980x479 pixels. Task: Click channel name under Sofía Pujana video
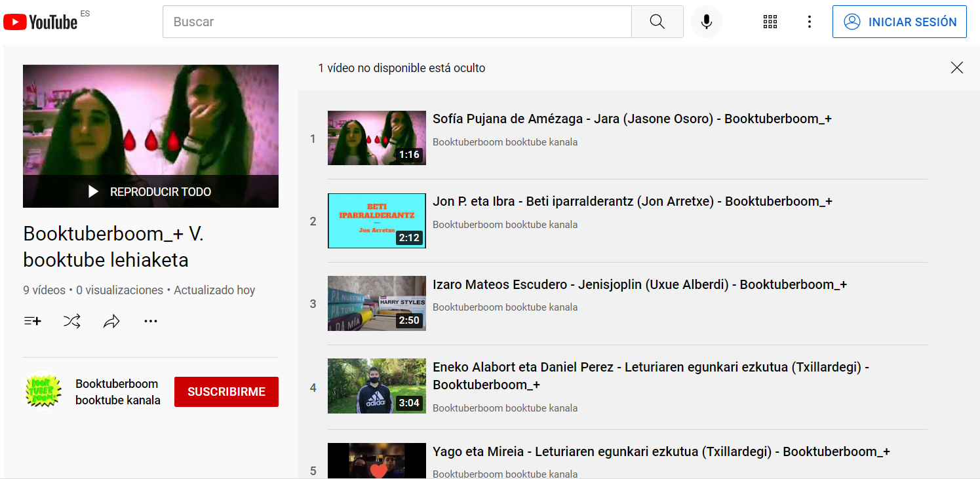505,142
